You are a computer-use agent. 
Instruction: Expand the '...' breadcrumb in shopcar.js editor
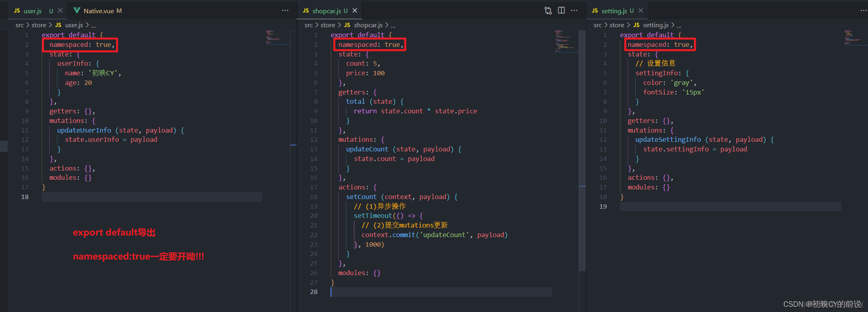[x=393, y=25]
